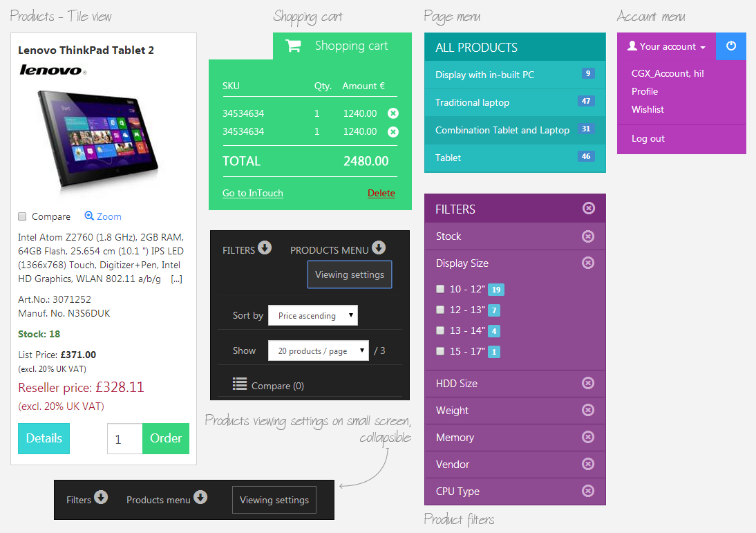Clear the CPU Type filter
Screen dimensions: 756x533
click(588, 491)
